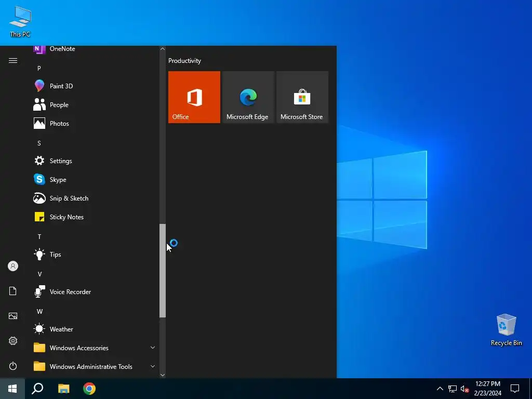Open taskbar Search
532x399 pixels.
point(37,389)
